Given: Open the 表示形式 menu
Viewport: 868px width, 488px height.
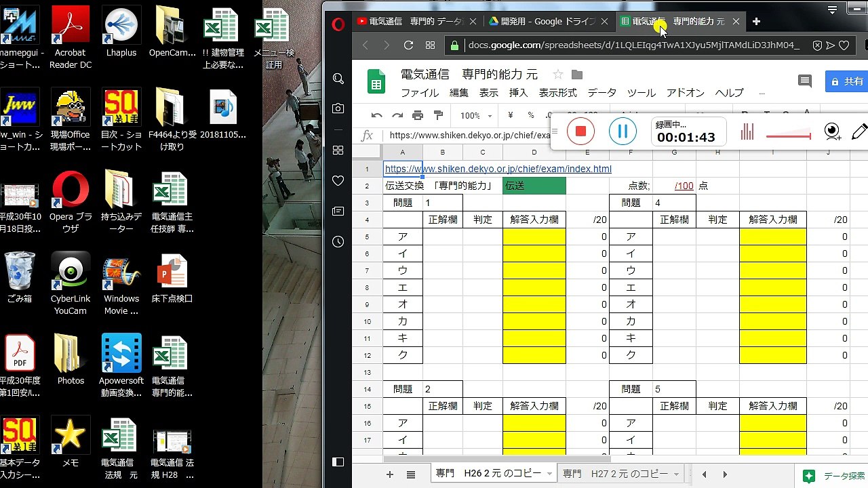Looking at the screenshot, I should click(558, 93).
